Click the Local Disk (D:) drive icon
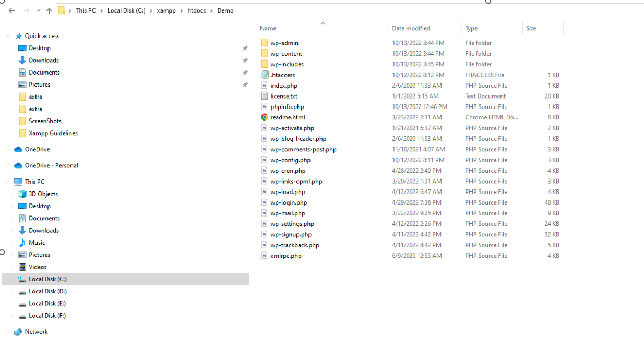 click(22, 291)
